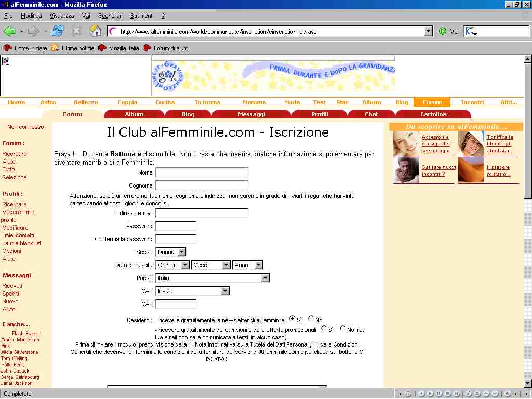Click pause in the status bar player
Image resolution: width=532 pixels, height=399 pixels.
pos(438,394)
